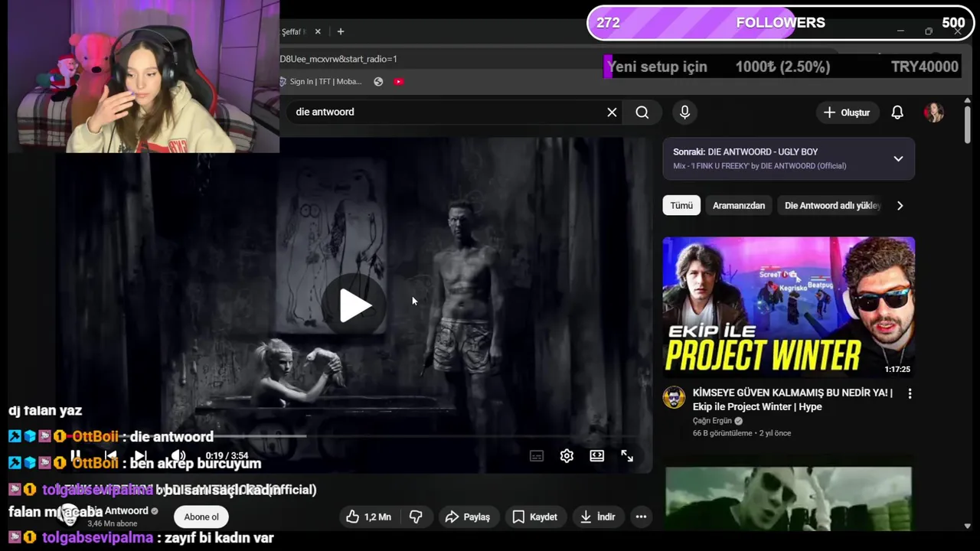Screen dimensions: 980x551
Task: Toggle subtitles in video player
Action: 537,456
